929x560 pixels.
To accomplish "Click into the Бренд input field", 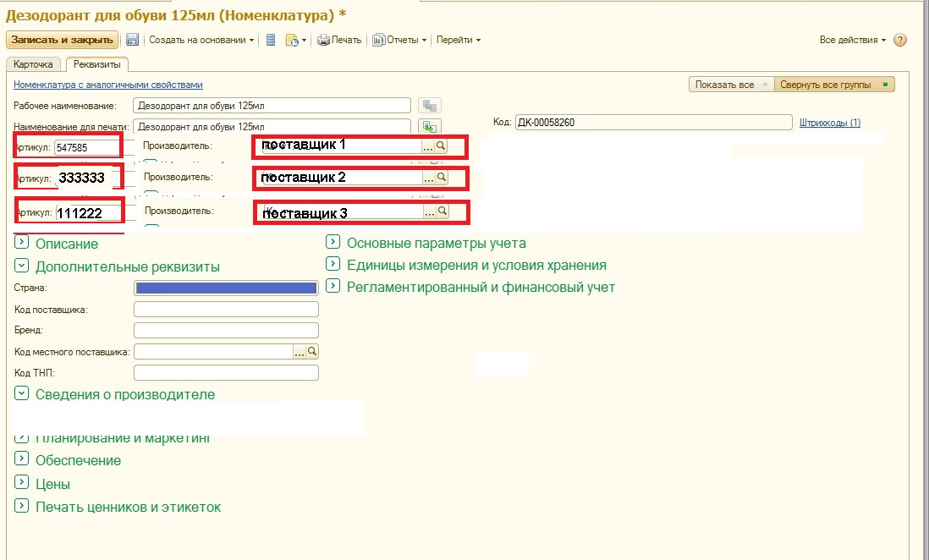I will click(x=226, y=330).
